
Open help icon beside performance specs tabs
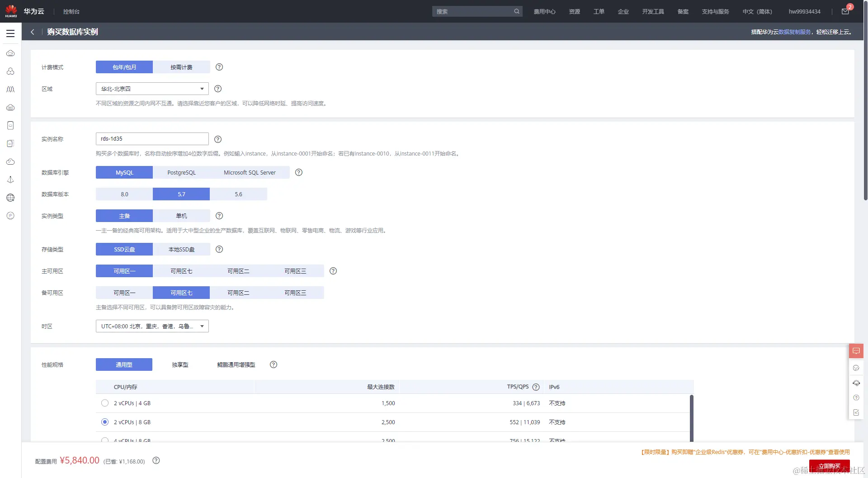coord(274,364)
